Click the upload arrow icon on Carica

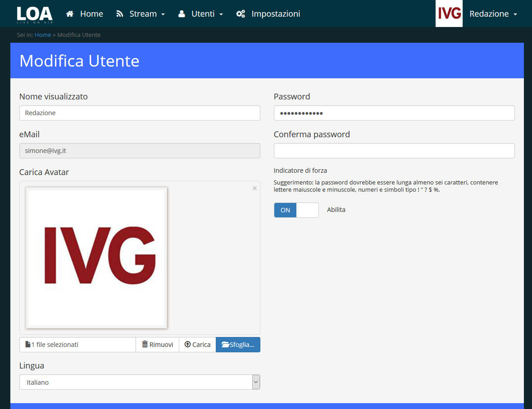click(188, 344)
